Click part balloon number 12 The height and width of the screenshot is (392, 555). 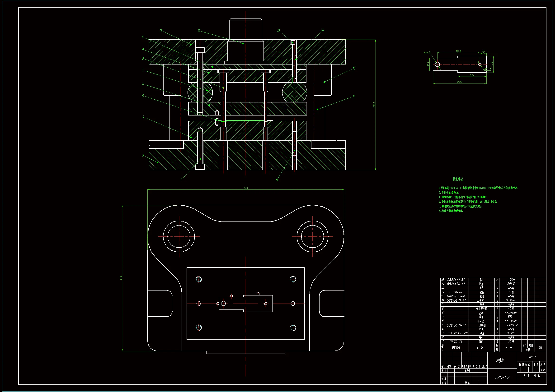(199, 31)
